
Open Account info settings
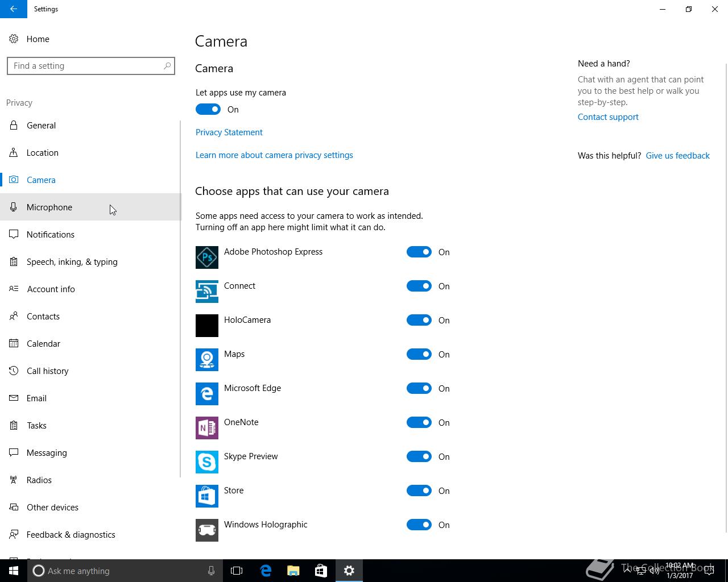tap(90, 289)
